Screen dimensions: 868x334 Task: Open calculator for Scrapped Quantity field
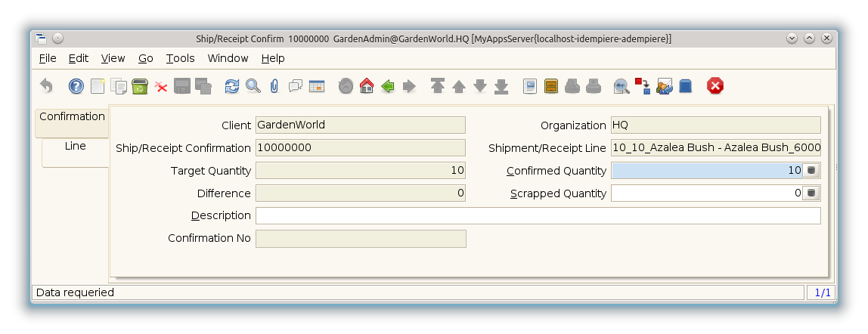tap(811, 193)
